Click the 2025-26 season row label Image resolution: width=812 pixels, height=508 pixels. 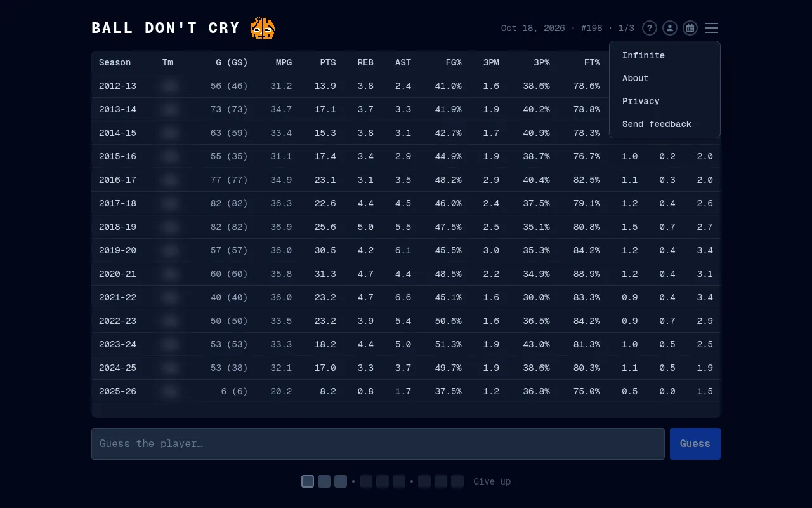tap(117, 391)
